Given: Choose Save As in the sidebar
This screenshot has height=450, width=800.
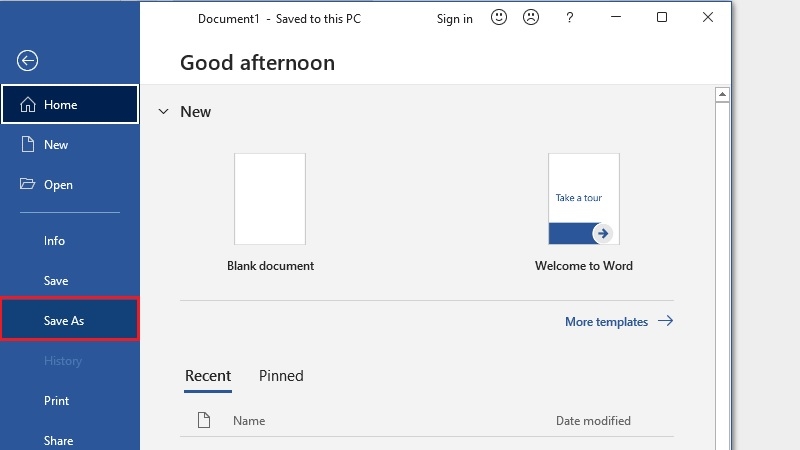Looking at the screenshot, I should click(x=70, y=320).
